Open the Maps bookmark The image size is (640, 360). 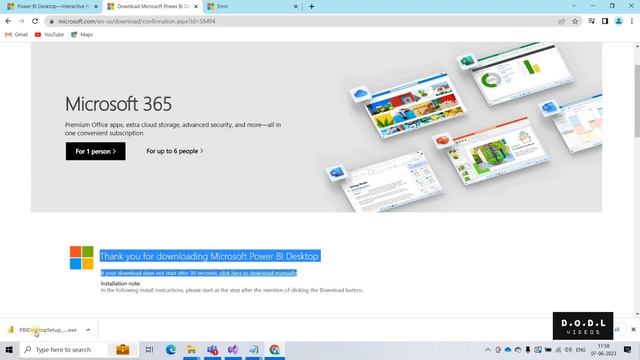click(x=82, y=35)
